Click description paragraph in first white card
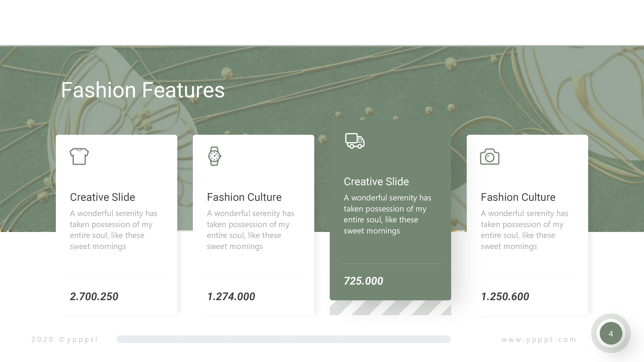 coord(113,230)
